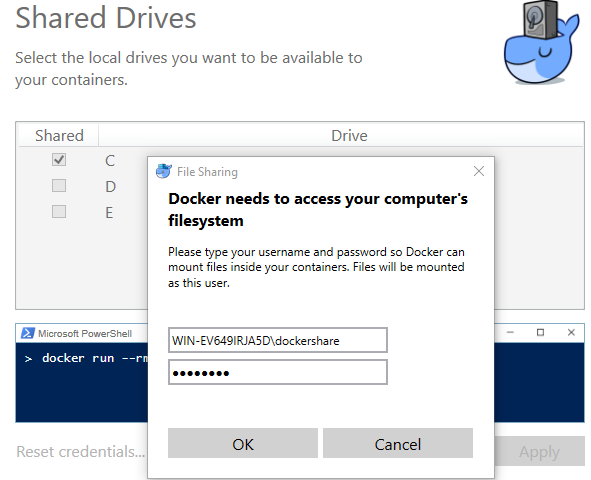The width and height of the screenshot is (591, 480).
Task: Open the Reset credentials link
Action: click(81, 451)
